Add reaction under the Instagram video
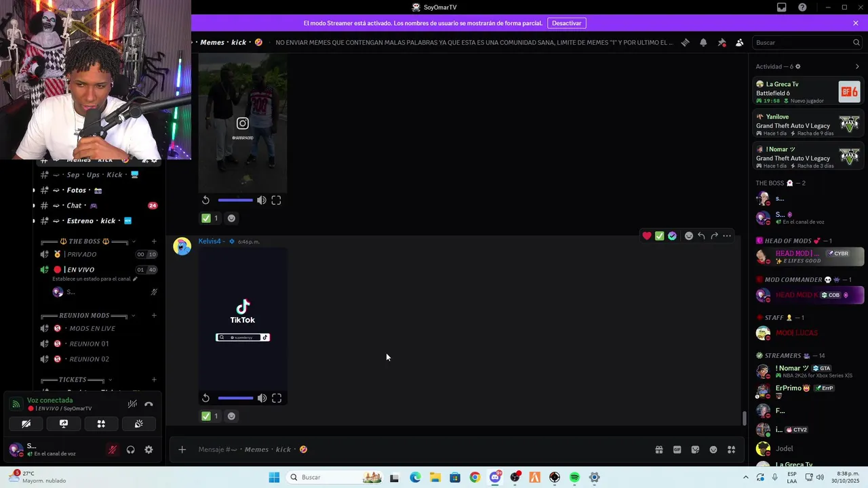The width and height of the screenshot is (868, 488). coord(231,218)
